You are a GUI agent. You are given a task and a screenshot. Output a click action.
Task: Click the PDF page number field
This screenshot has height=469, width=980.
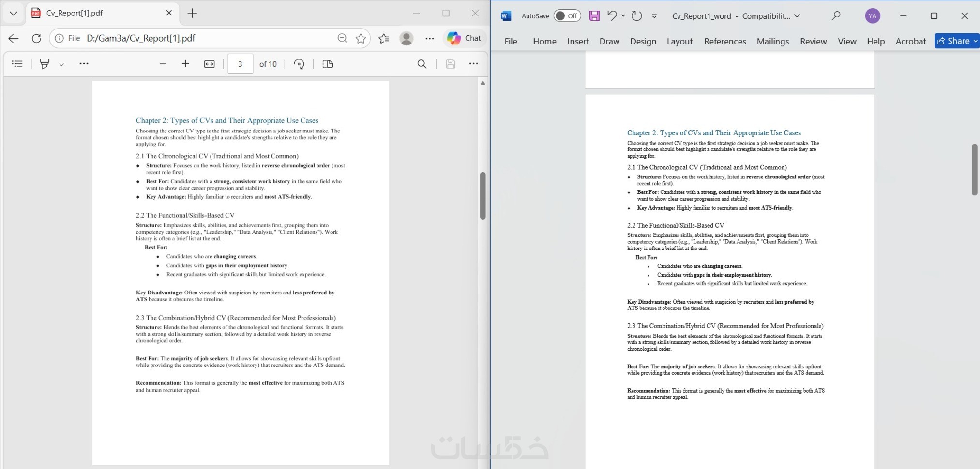pyautogui.click(x=240, y=64)
